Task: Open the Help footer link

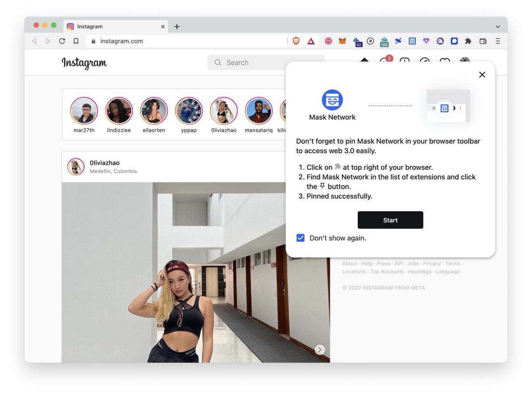Action: pos(367,263)
